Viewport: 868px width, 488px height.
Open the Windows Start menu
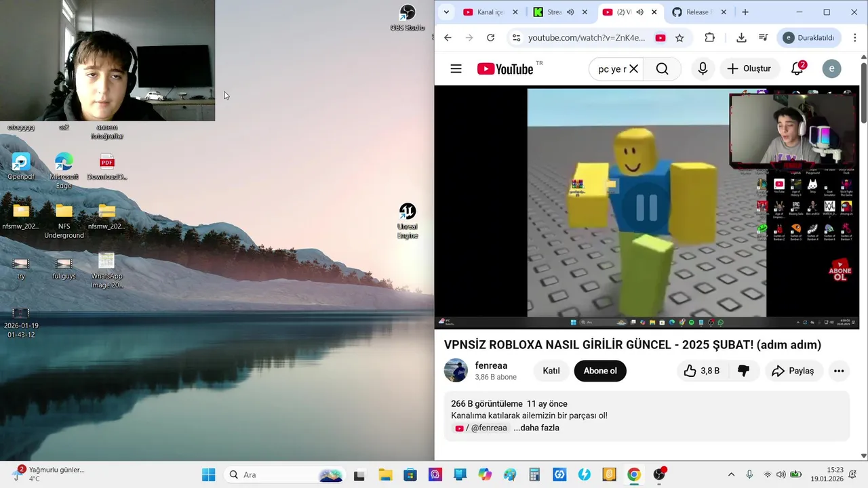pyautogui.click(x=208, y=474)
